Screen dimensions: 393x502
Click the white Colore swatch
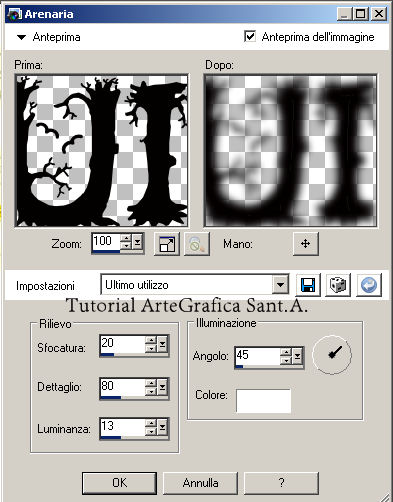(x=263, y=401)
